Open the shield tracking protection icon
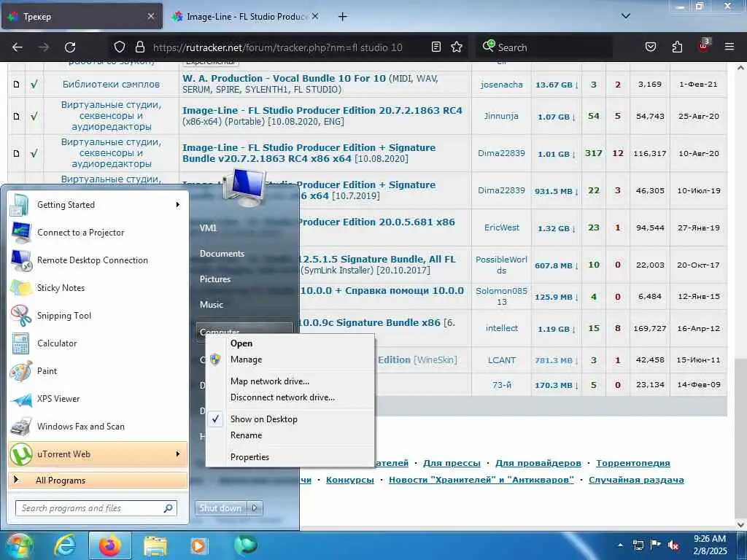Image resolution: width=747 pixels, height=560 pixels. (x=120, y=47)
